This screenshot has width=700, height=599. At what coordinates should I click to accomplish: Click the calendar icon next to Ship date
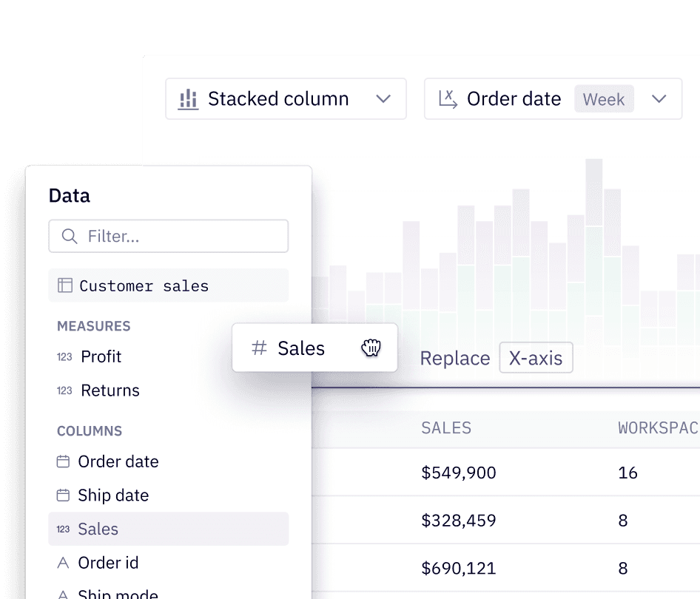64,495
